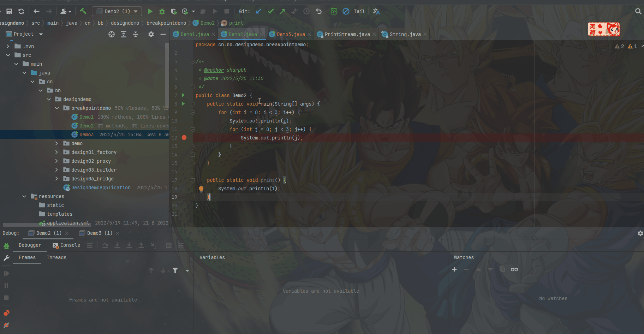This screenshot has height=334, width=644.
Task: Click the Rerun debug bug icon
Action: (x=6, y=246)
